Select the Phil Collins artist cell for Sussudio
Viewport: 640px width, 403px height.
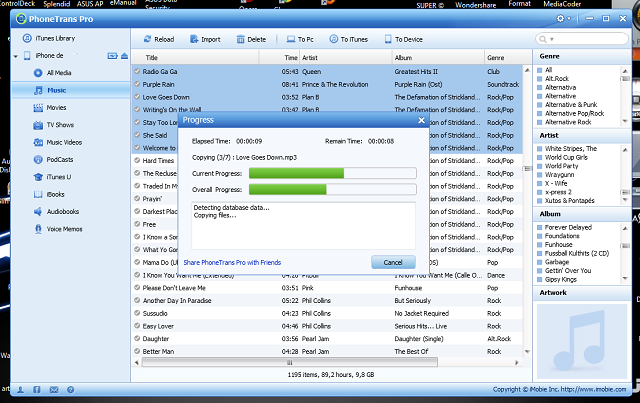316,313
